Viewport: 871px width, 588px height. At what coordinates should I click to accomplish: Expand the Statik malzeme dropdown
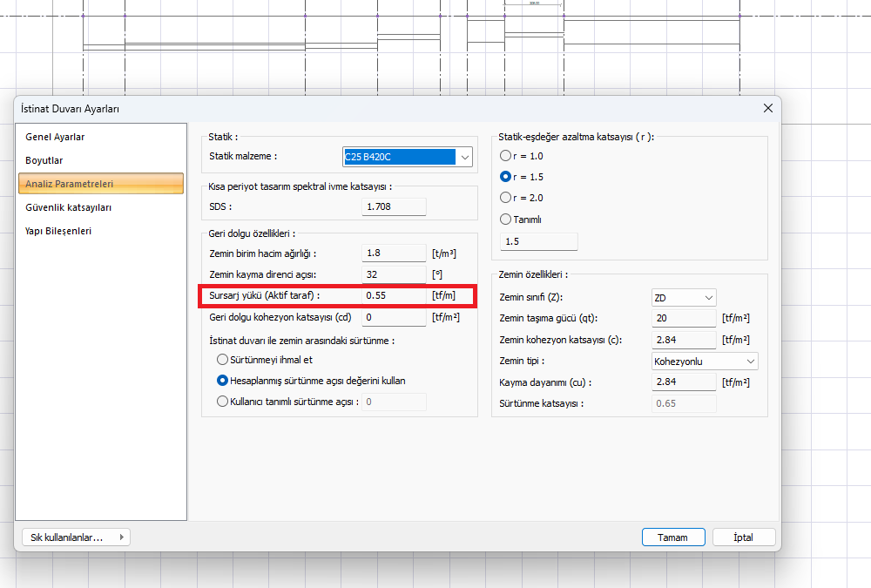click(x=464, y=157)
